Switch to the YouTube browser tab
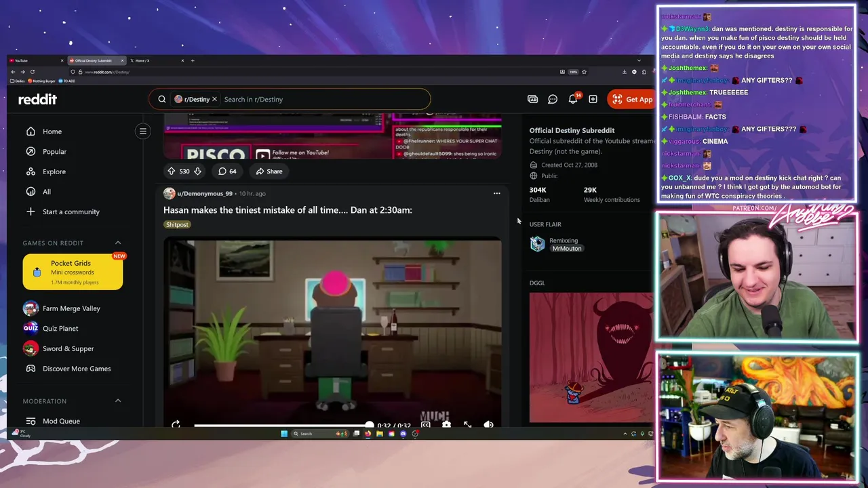Image resolution: width=868 pixels, height=488 pixels. pyautogui.click(x=35, y=60)
